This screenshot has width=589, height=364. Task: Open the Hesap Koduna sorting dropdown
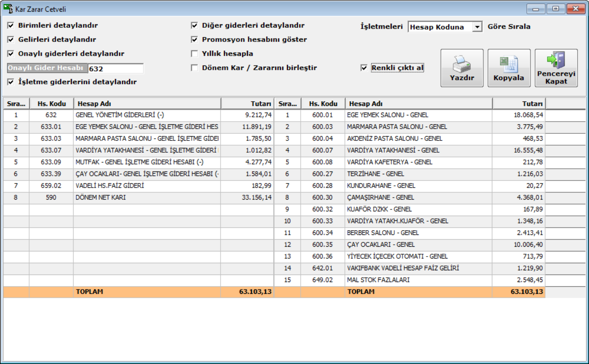point(477,27)
